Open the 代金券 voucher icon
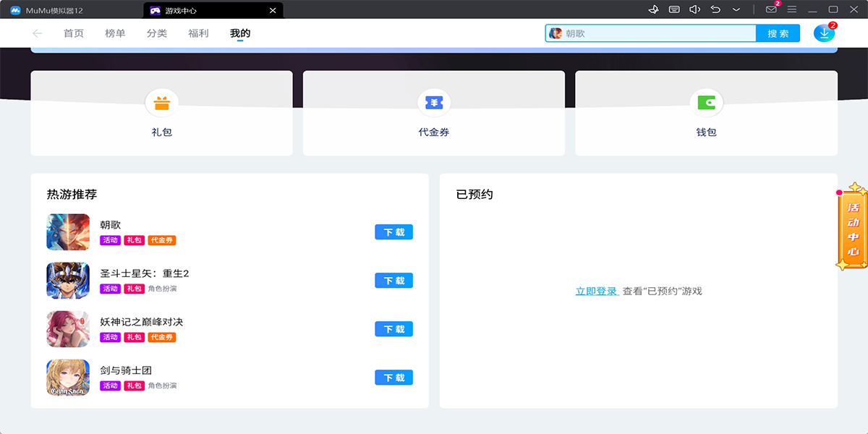The image size is (868, 434). (x=433, y=103)
